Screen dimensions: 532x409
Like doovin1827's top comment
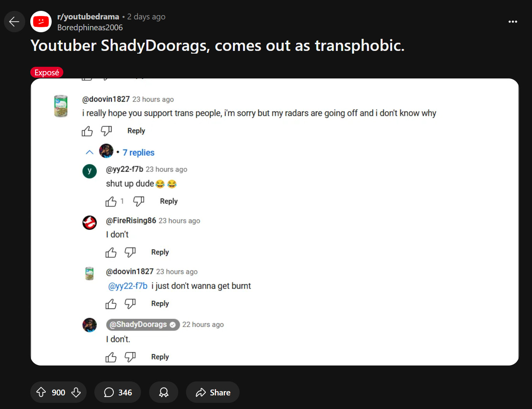(87, 131)
